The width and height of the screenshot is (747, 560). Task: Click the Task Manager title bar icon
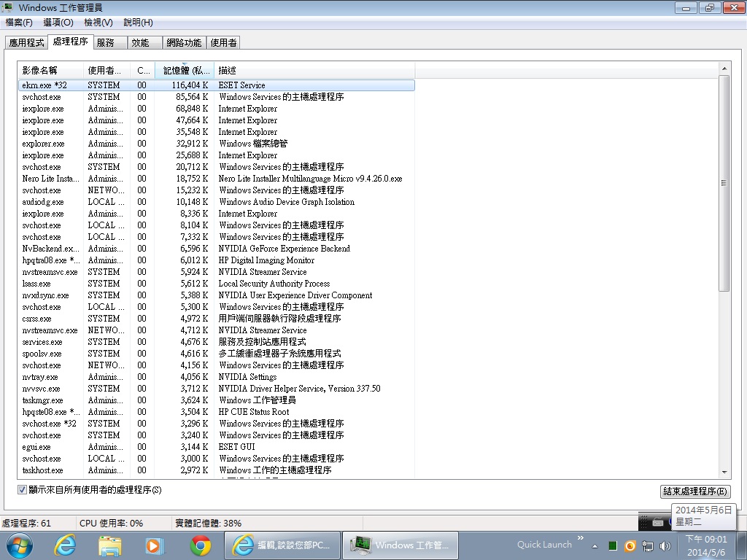tap(7, 7)
